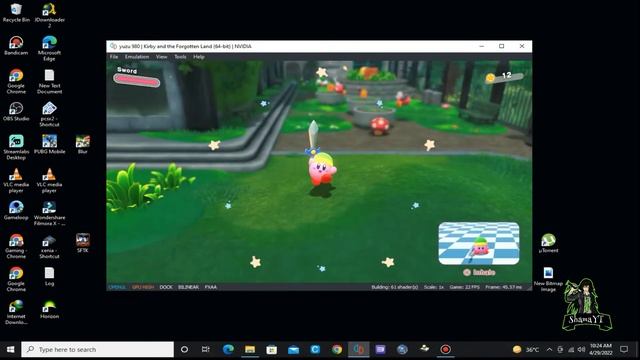Image resolution: width=640 pixels, height=360 pixels.
Task: Select the SFTK desktop icon
Action: coord(83,243)
